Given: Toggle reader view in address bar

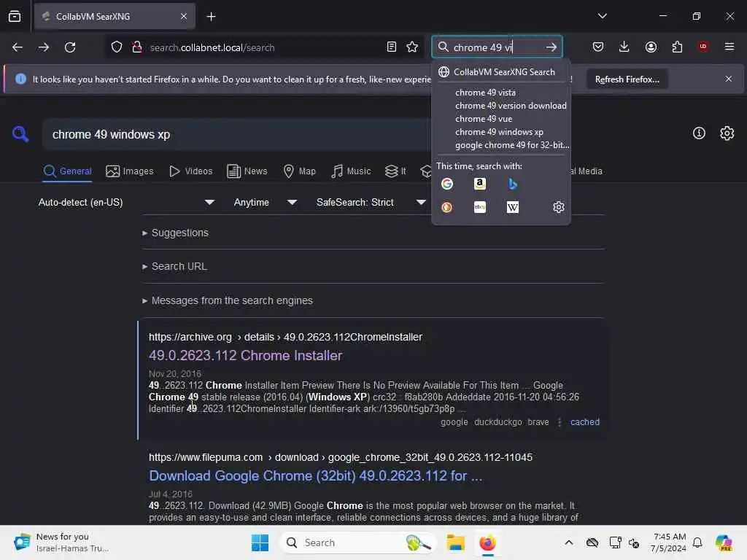Looking at the screenshot, I should tap(392, 47).
